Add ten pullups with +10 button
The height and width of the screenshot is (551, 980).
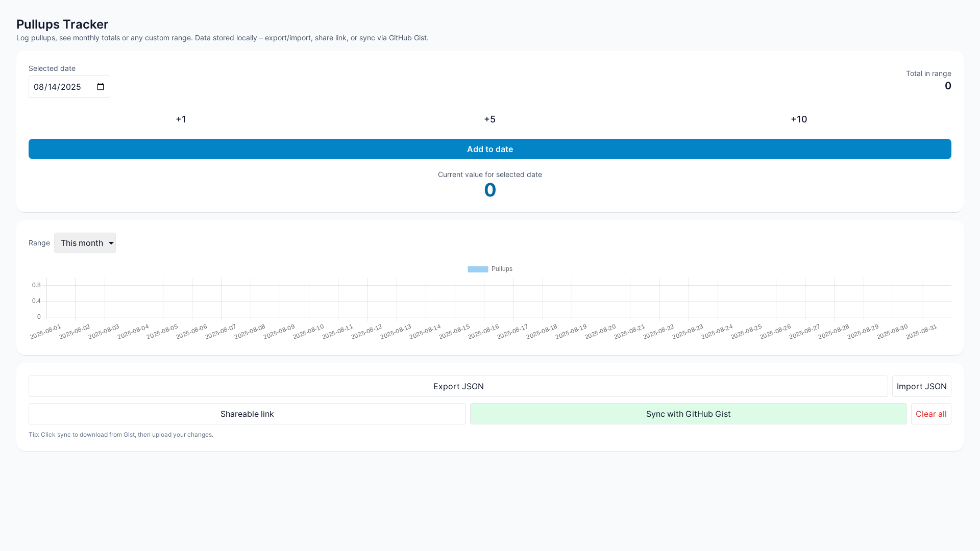799,119
